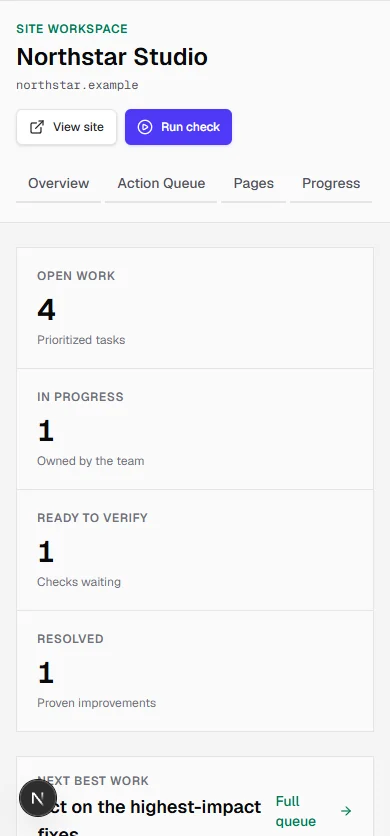Click the arrow icon beside Full queue
This screenshot has width=390, height=836.
[x=346, y=811]
